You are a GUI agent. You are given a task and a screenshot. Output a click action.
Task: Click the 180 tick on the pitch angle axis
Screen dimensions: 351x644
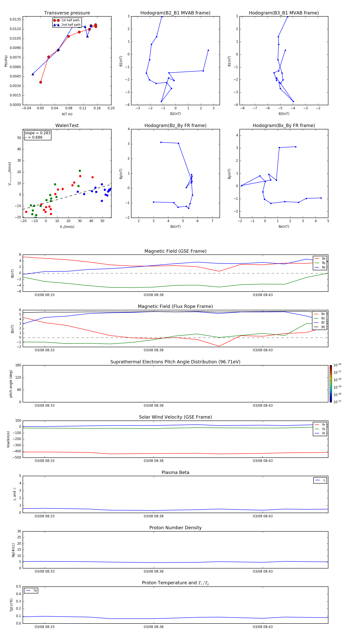click(18, 365)
